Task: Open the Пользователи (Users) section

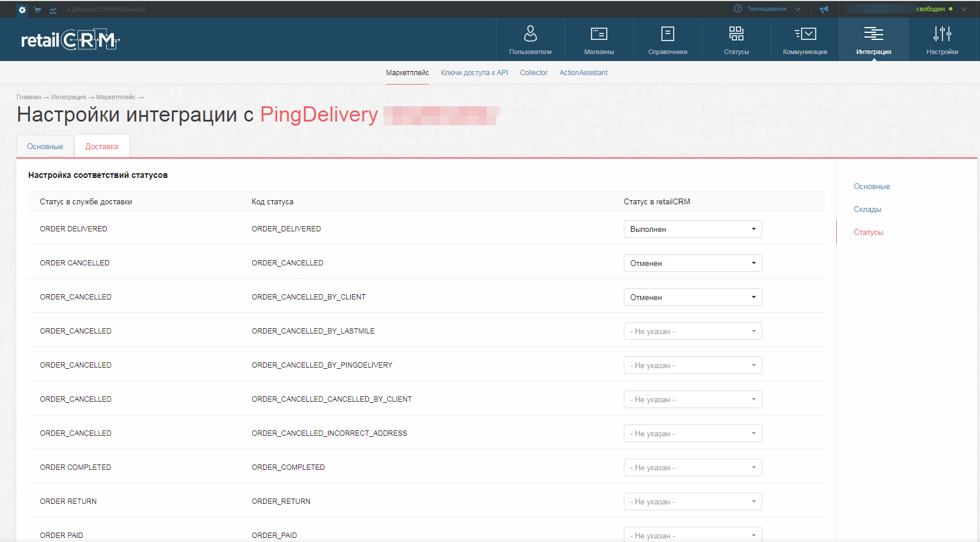Action: coord(530,39)
